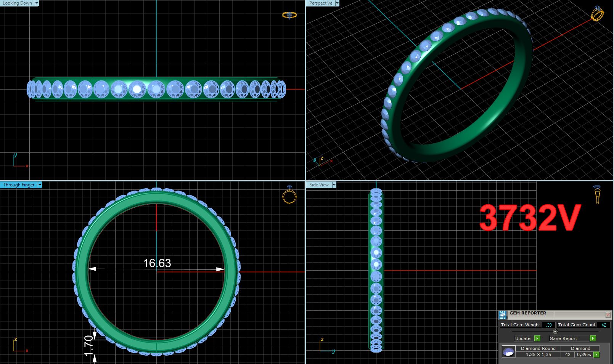This screenshot has width=614, height=364.
Task: Open the Looking Down viewport dropdown arrow
Action: (x=37, y=3)
